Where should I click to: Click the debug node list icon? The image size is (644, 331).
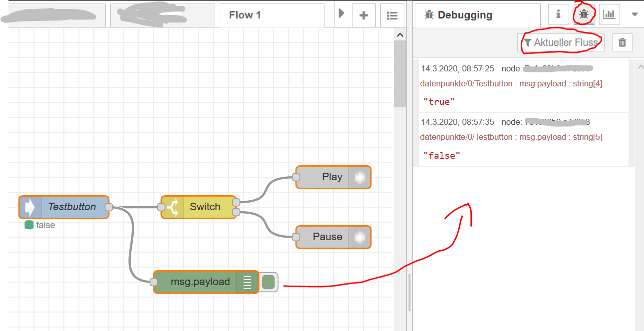pos(247,282)
